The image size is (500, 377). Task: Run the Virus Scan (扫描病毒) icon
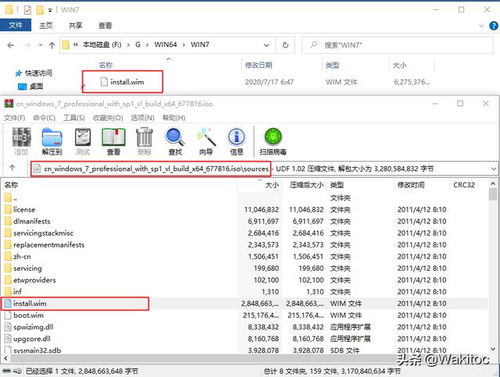pos(273,141)
